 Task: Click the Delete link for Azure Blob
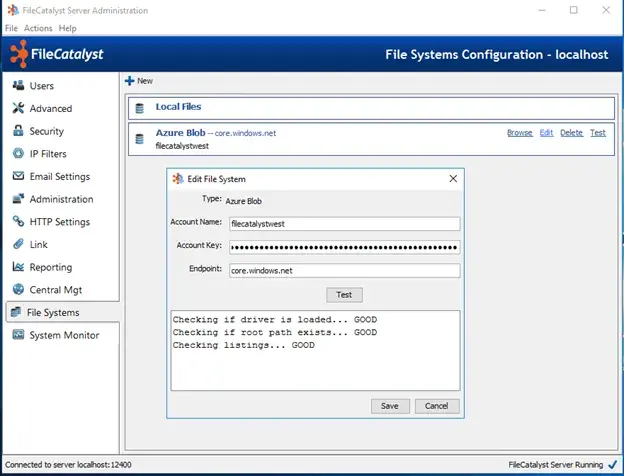coord(571,133)
